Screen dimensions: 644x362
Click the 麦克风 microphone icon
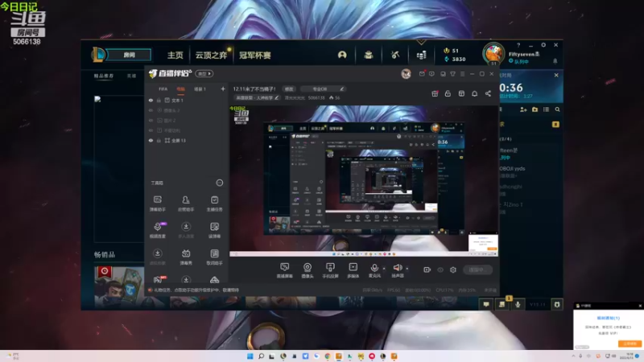374,268
